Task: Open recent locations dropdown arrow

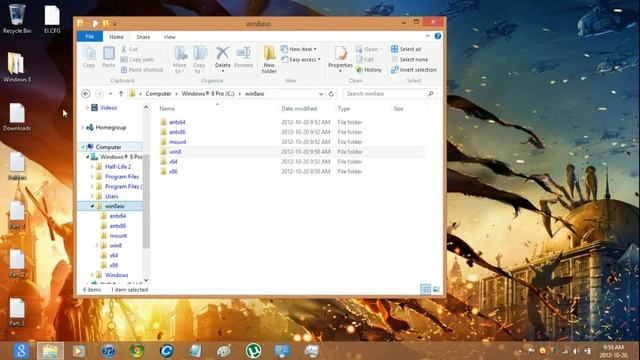Action: click(111, 93)
